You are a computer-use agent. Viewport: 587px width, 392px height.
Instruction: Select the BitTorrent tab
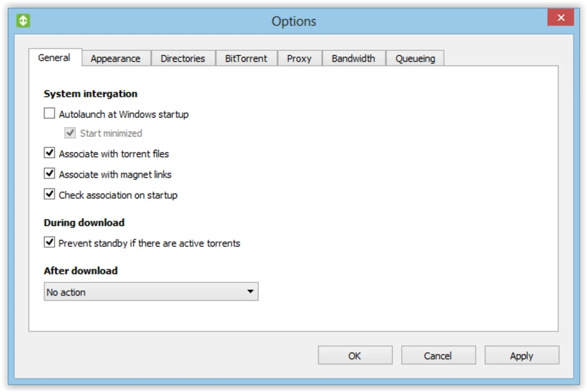246,58
